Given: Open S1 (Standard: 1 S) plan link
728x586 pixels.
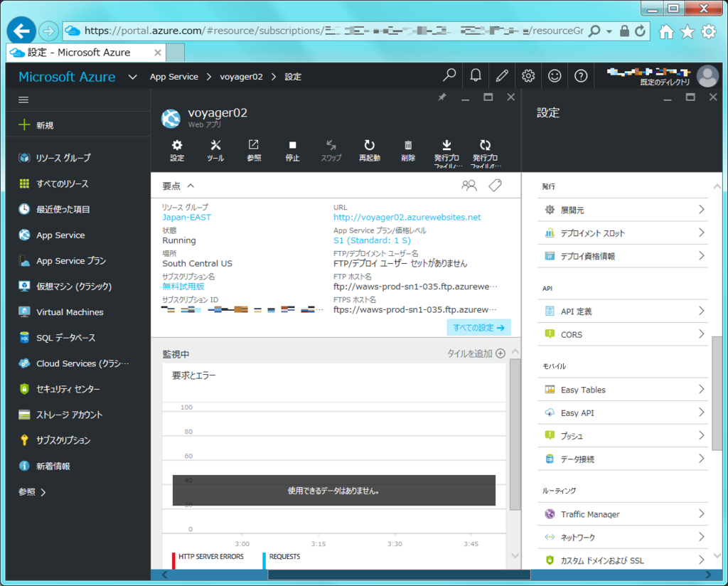Looking at the screenshot, I should [x=372, y=240].
